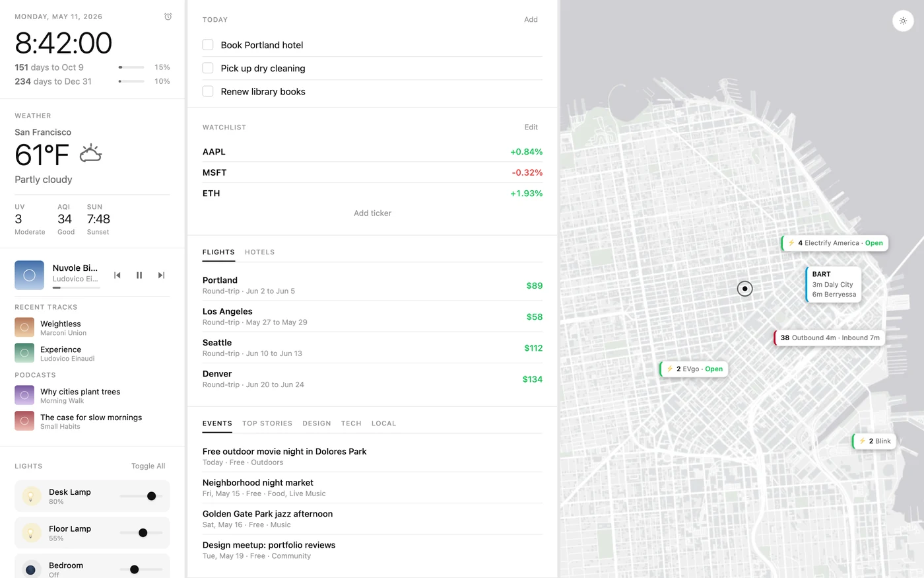
Task: Open the Tech news tab
Action: click(x=351, y=423)
